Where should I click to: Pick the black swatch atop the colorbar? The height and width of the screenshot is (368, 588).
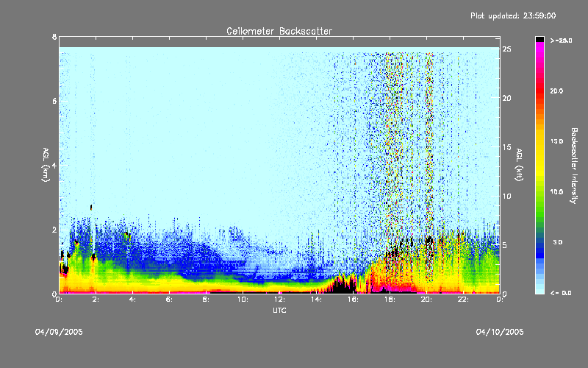pyautogui.click(x=539, y=39)
